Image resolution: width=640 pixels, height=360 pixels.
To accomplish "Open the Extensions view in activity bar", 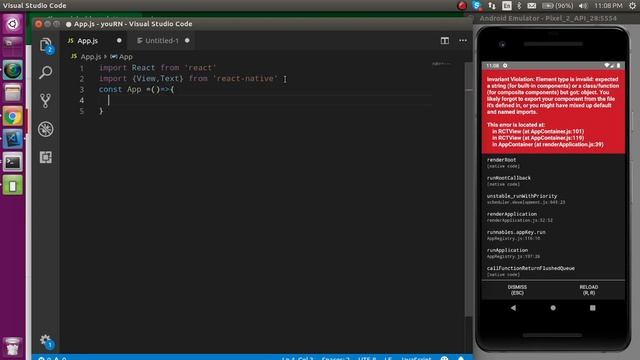I will click(46, 157).
